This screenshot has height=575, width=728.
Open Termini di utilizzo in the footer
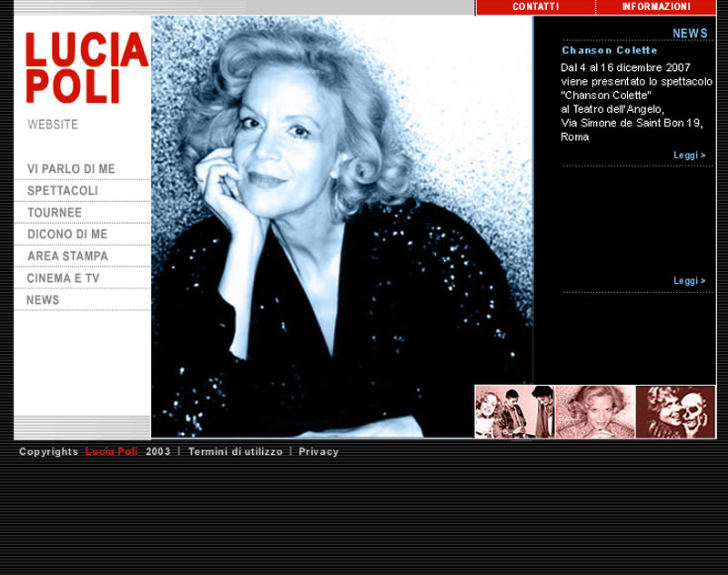tap(236, 451)
